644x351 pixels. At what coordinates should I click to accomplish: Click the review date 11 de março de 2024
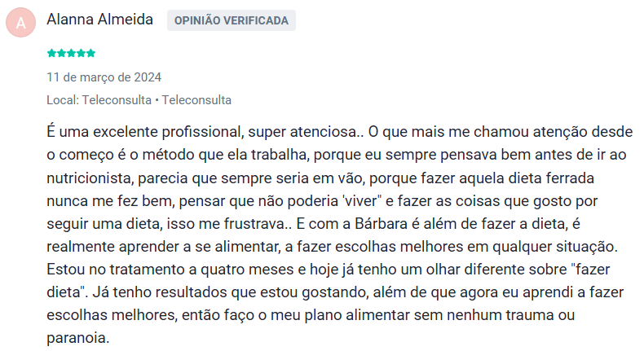[x=104, y=77]
